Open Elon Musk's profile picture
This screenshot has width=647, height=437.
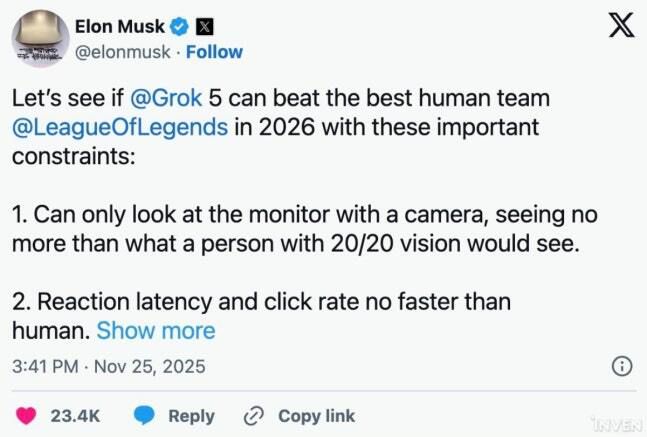[40, 40]
